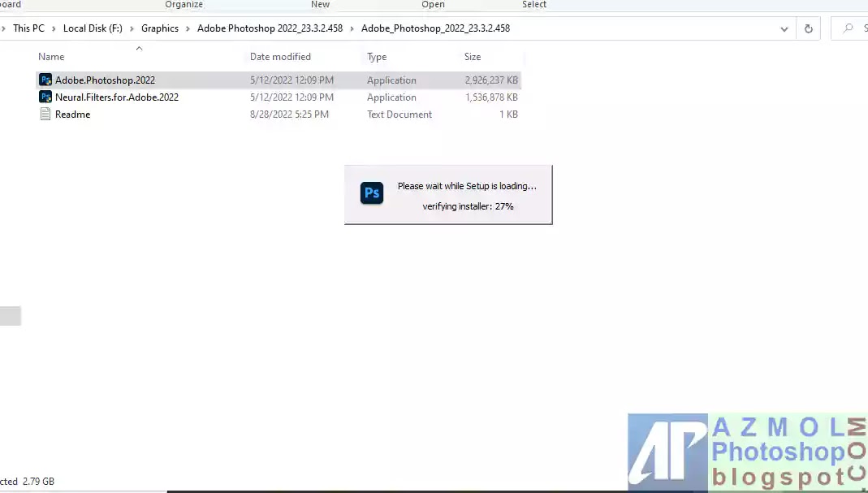
Task: Navigate to Local Disk (F:) in breadcrumb
Action: point(93,28)
